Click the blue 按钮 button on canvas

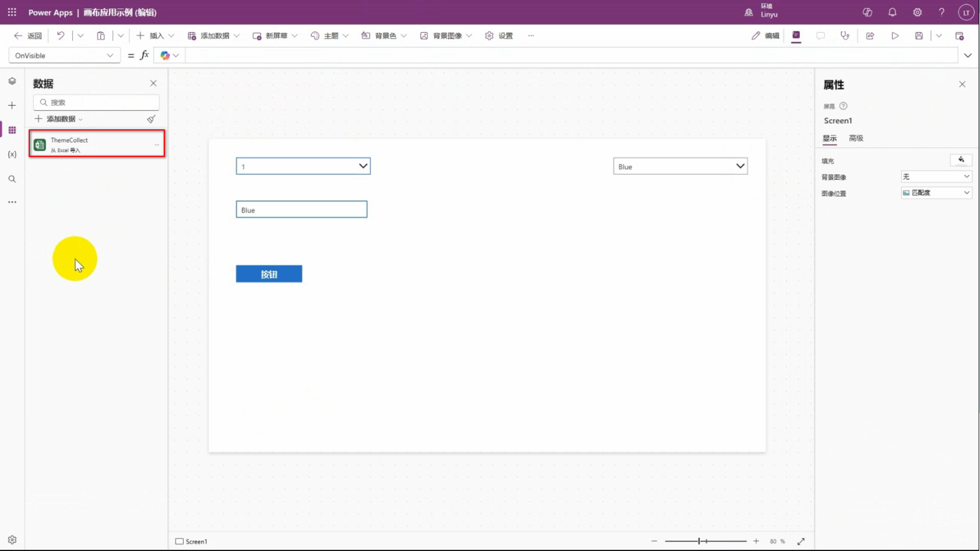[269, 274]
